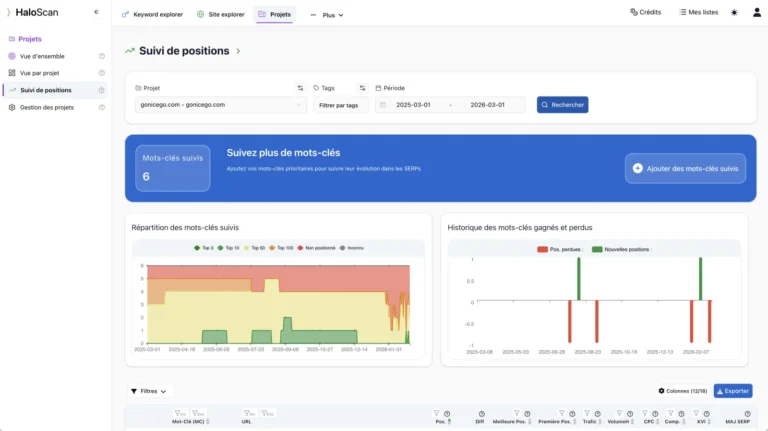Click the start date 2025-03-01 field
Screen dimensions: 768x431
[413, 105]
